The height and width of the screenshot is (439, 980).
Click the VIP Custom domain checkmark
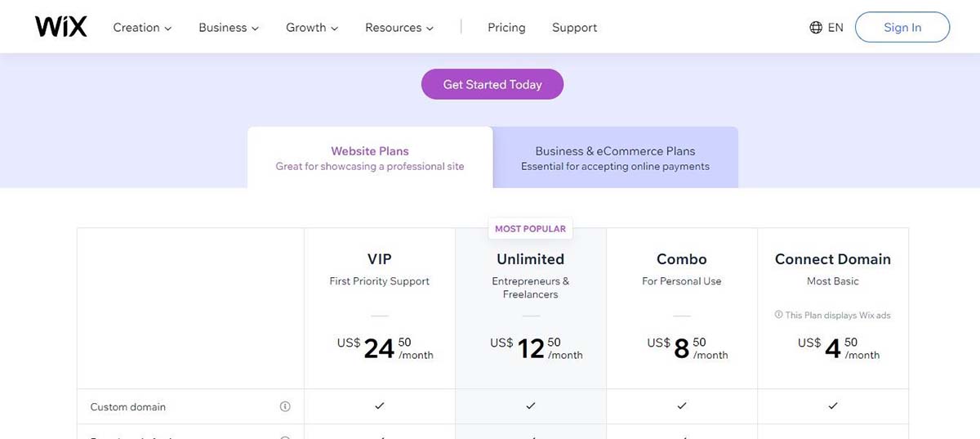point(379,405)
